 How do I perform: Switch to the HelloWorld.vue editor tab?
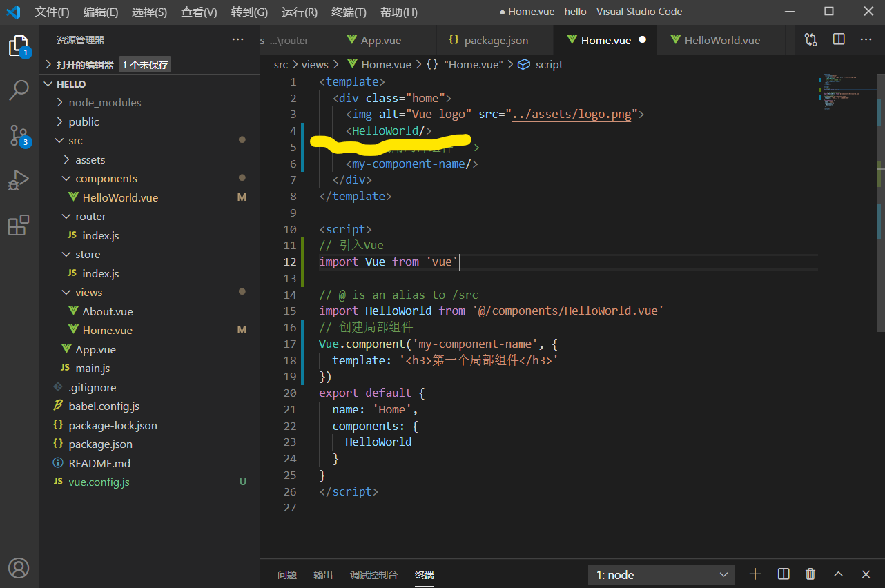[x=721, y=40]
